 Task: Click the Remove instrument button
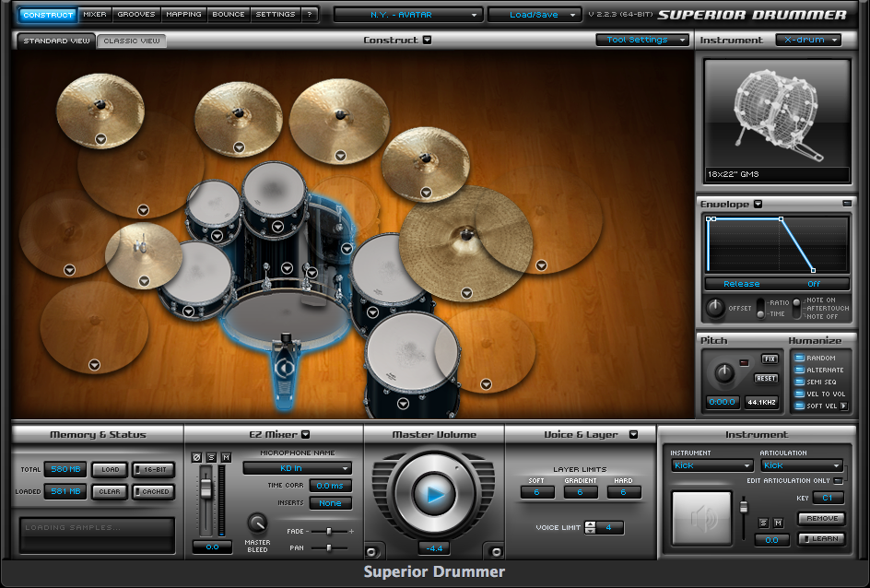click(x=822, y=518)
